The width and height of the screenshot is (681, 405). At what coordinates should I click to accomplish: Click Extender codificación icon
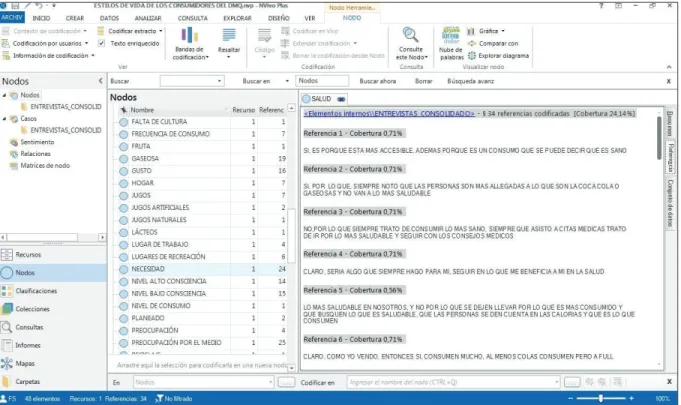click(285, 43)
